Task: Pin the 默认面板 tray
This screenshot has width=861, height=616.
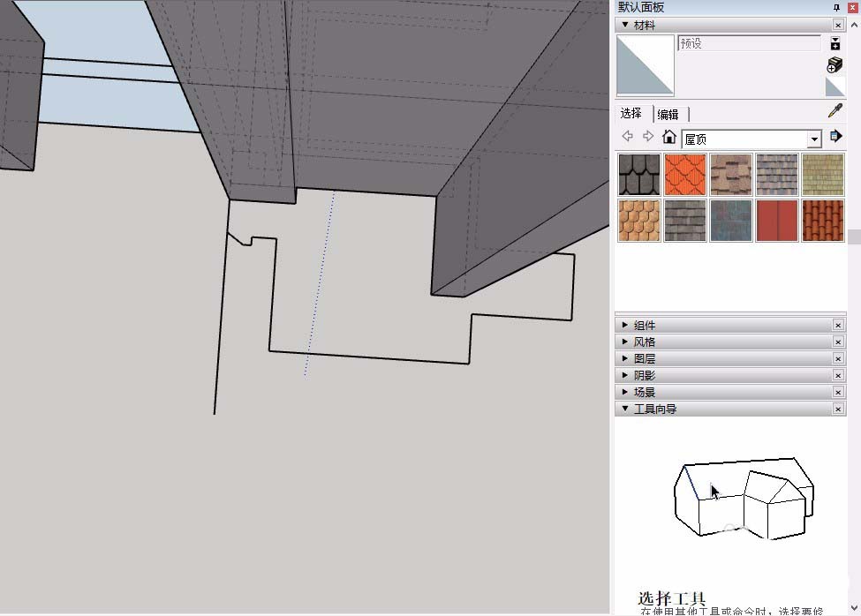Action: coord(836,7)
